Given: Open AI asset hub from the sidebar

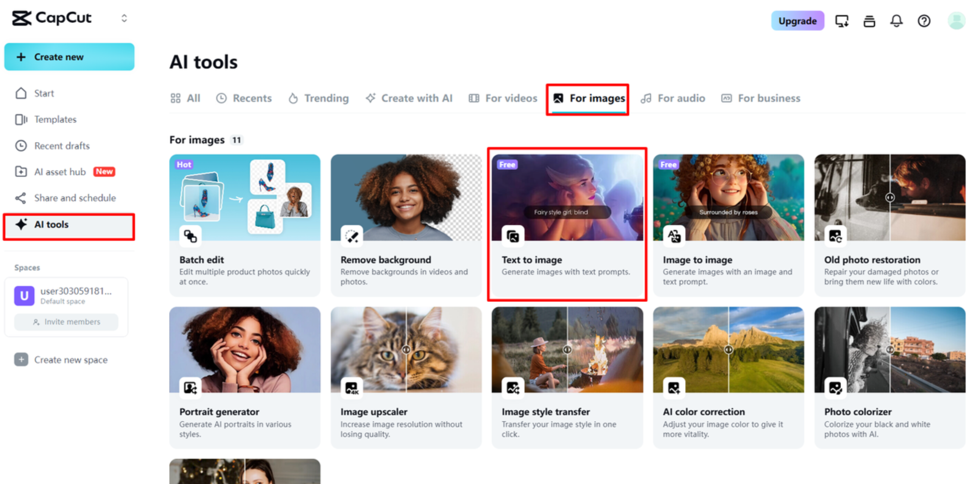Looking at the screenshot, I should tap(22, 172).
